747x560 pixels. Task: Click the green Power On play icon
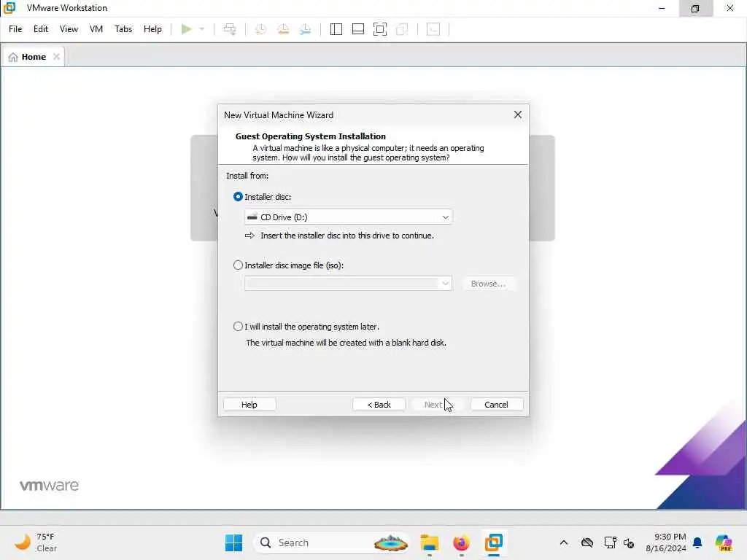tap(186, 29)
